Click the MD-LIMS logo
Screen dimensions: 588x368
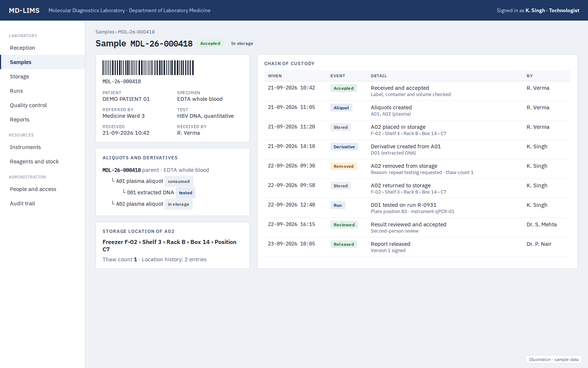point(24,10)
